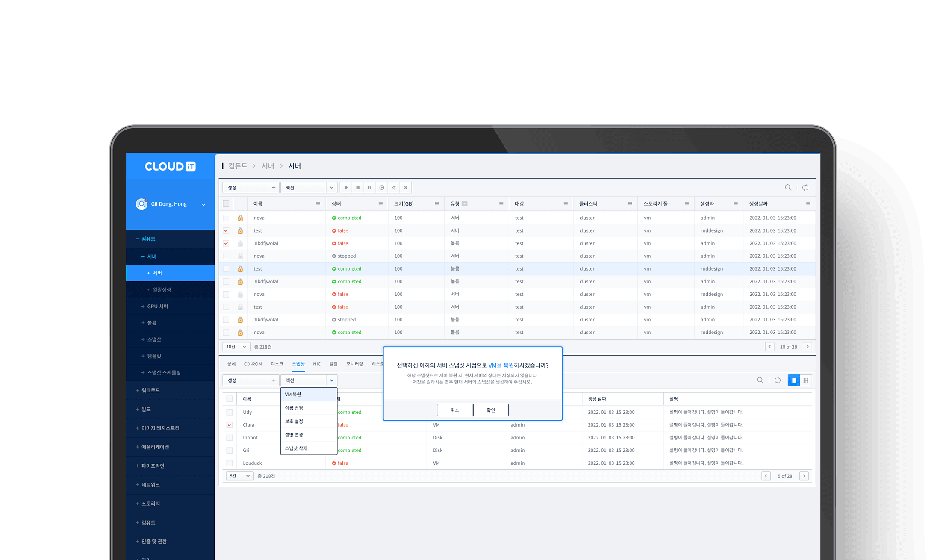Click the stop square toolbar icon
Image resolution: width=949 pixels, height=560 pixels.
tap(358, 187)
